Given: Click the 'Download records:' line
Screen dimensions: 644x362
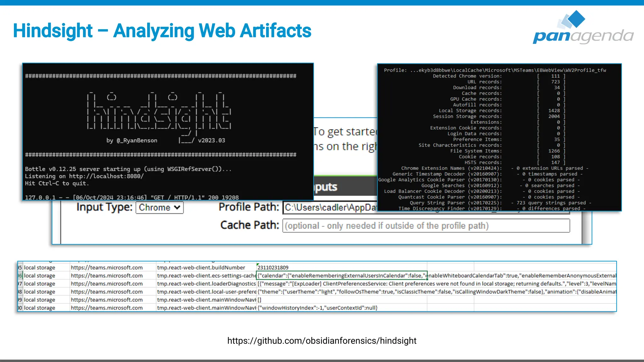Looking at the screenshot, I should click(509, 87).
